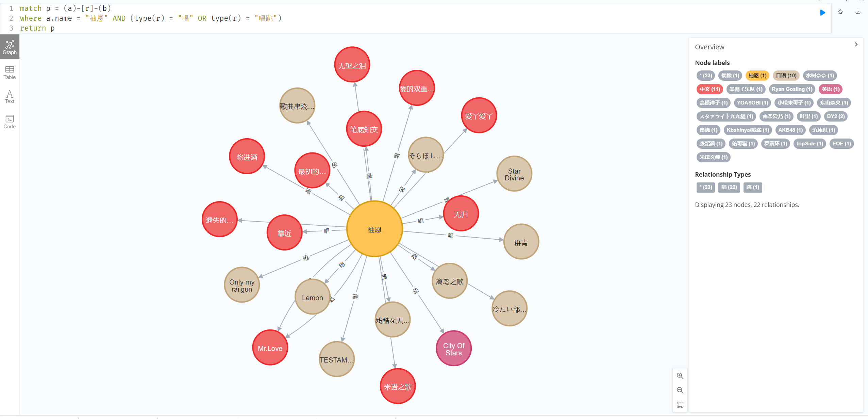Click the fit-to-screen graph icon
This screenshot has width=868, height=419.
tap(680, 405)
